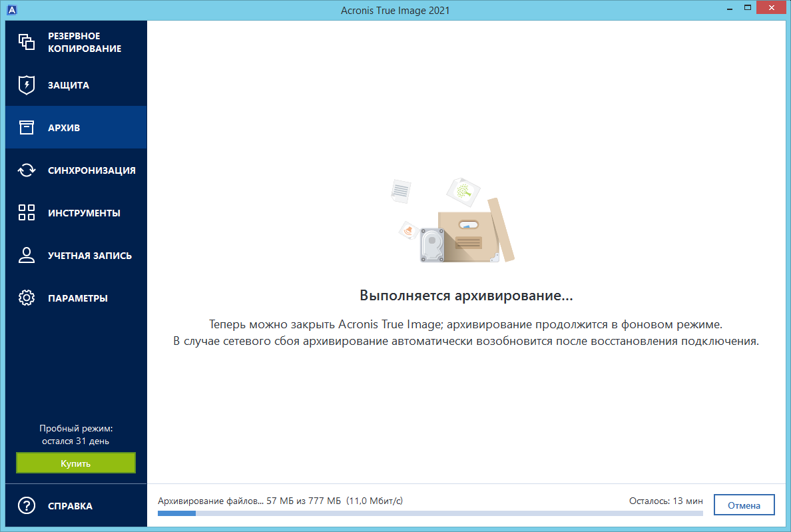The image size is (791, 532).
Task: Click the 'Выполняется архивирование...' heading
Action: pos(466,296)
